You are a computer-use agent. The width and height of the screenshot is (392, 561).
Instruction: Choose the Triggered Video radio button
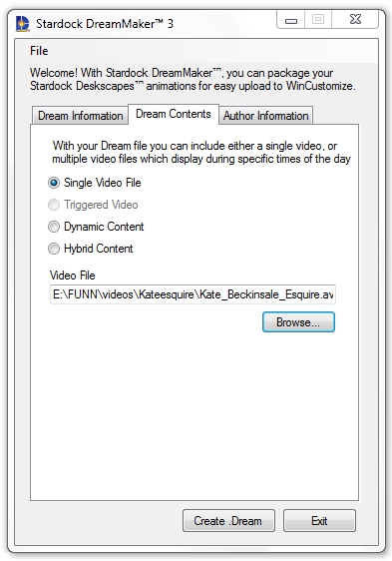click(93, 205)
